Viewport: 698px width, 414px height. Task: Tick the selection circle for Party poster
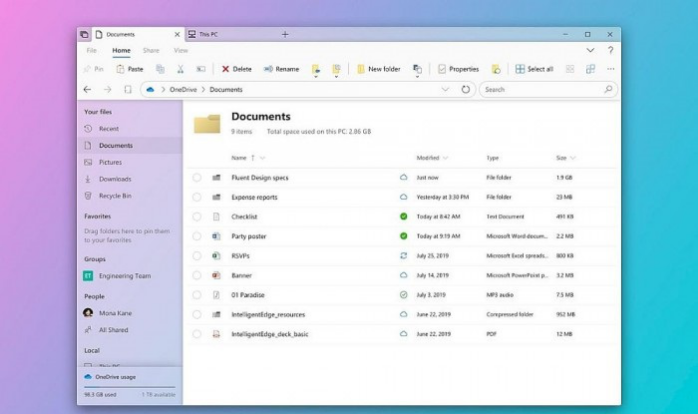[197, 236]
